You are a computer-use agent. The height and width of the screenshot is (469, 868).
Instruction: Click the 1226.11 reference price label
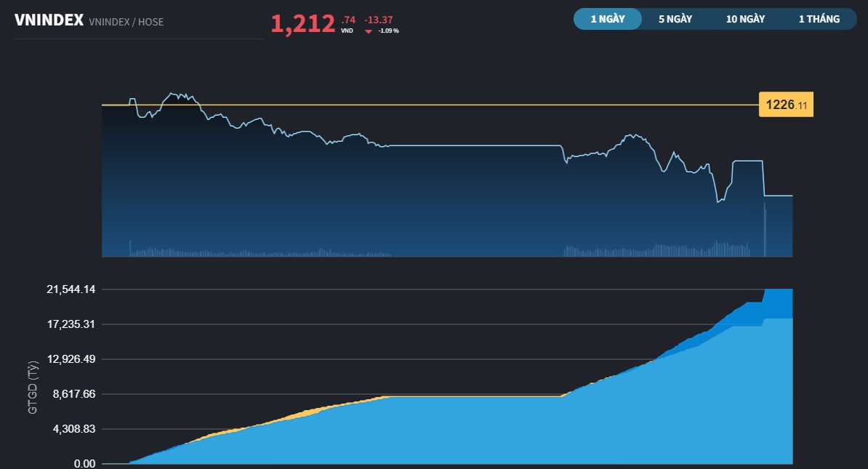pos(786,105)
